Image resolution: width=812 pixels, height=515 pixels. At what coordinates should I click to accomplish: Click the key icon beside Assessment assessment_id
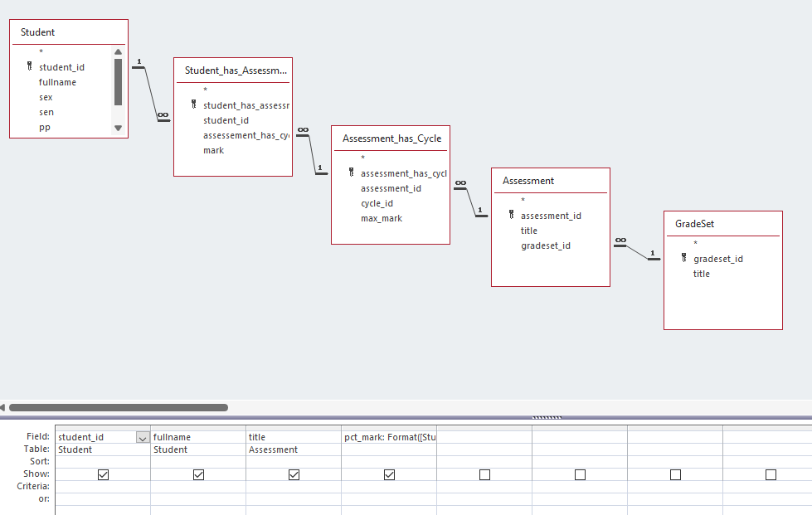pos(511,215)
